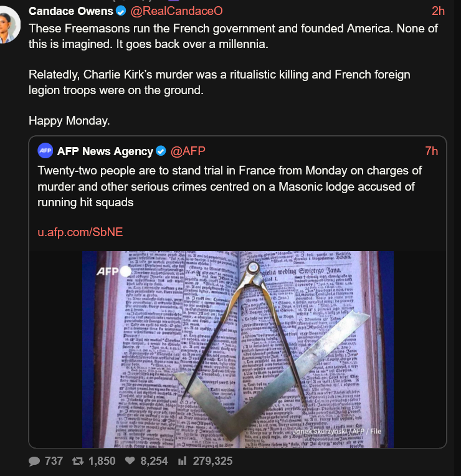The width and height of the screenshot is (461, 476).
Task: Open the view analytics bar chart icon
Action: pyautogui.click(x=182, y=461)
